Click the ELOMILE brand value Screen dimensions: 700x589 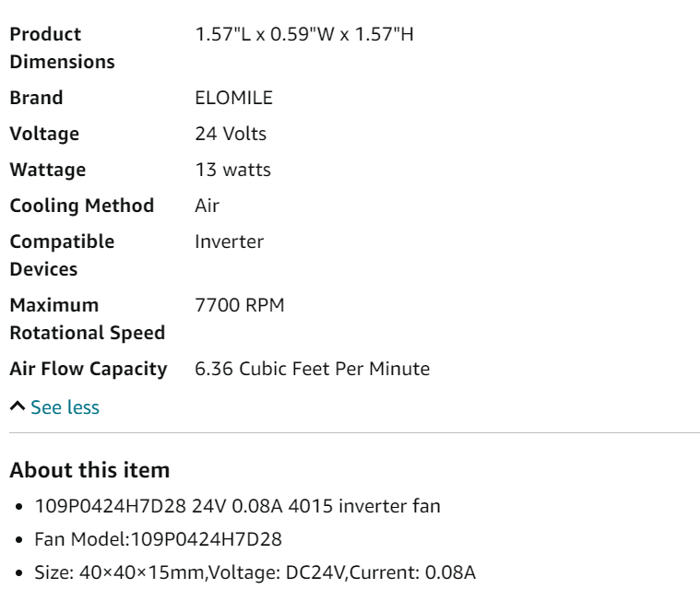233,98
